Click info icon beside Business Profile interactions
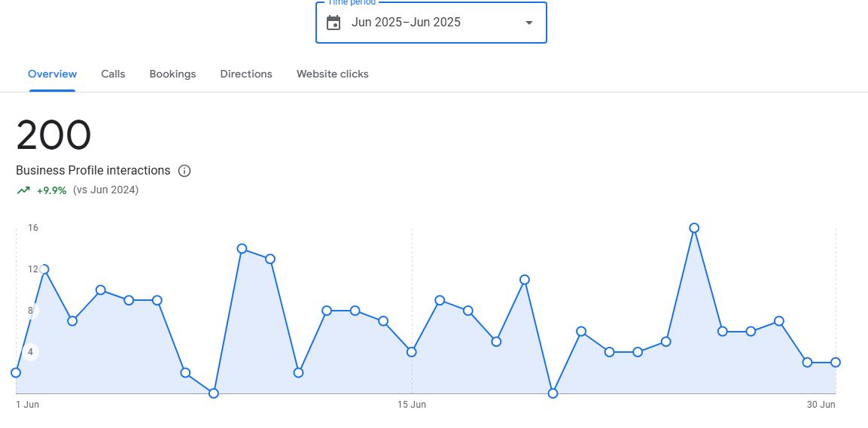 tap(184, 171)
